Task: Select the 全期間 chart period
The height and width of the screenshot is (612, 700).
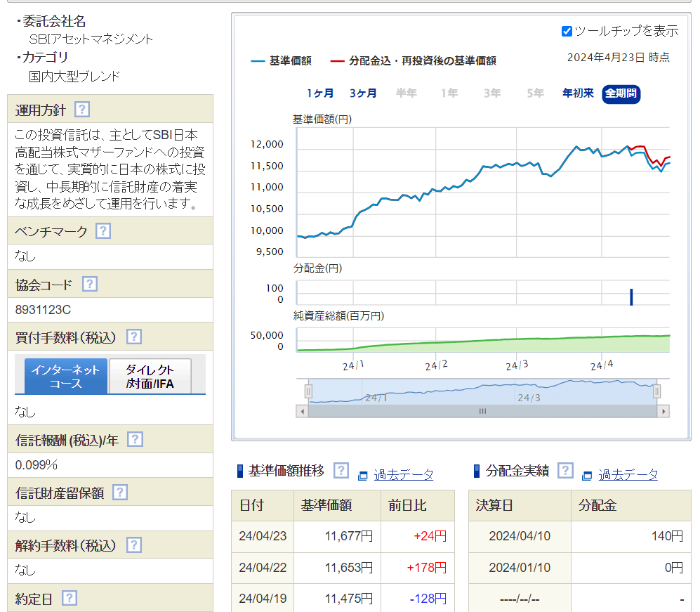Action: pos(621,92)
